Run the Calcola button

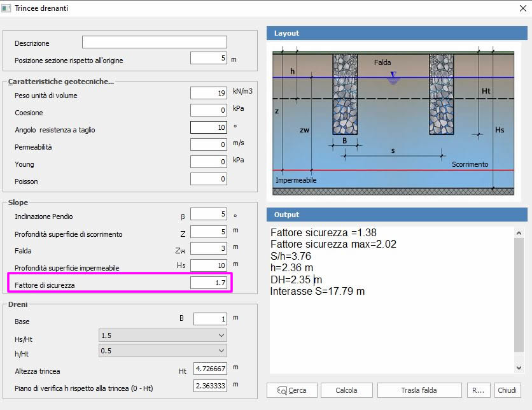(346, 390)
